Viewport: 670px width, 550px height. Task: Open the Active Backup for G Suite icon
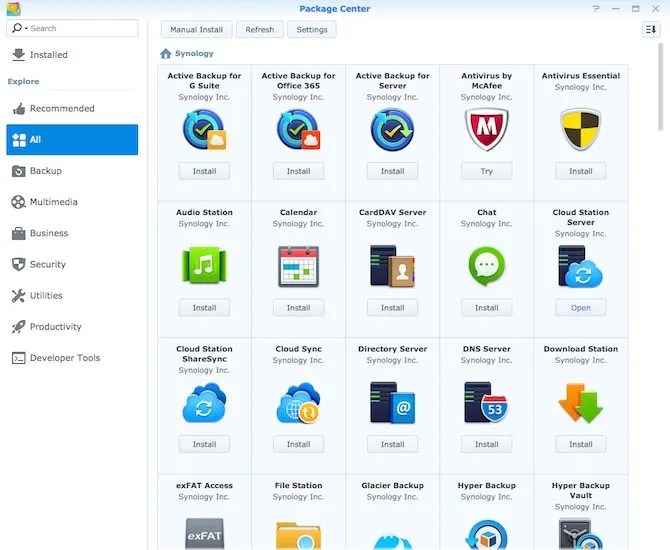tap(204, 129)
